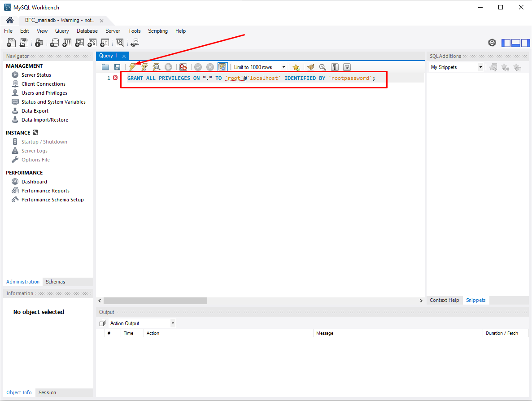The width and height of the screenshot is (532, 401).
Task: Open Workbench preferences gear icon
Action: (x=492, y=43)
